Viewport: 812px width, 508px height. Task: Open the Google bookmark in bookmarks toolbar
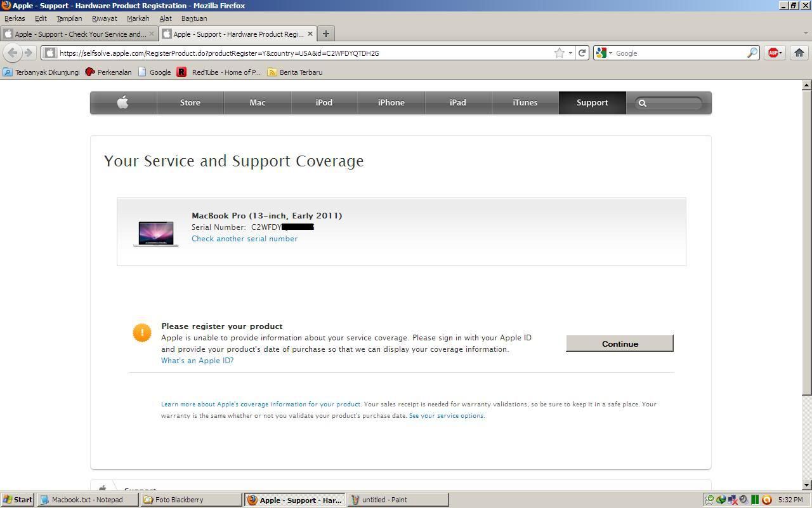point(154,72)
